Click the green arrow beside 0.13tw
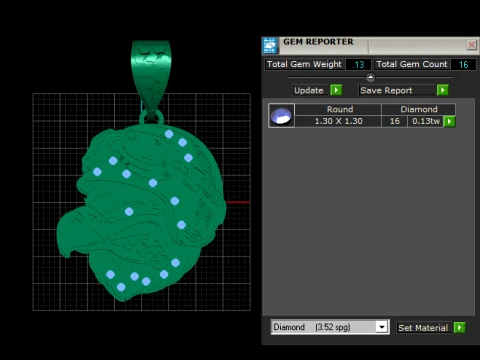480x360 pixels. 449,121
